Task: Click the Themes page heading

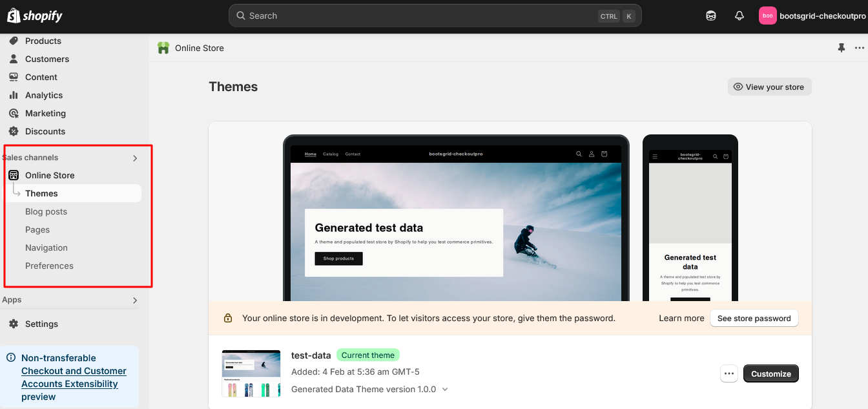Action: (233, 87)
